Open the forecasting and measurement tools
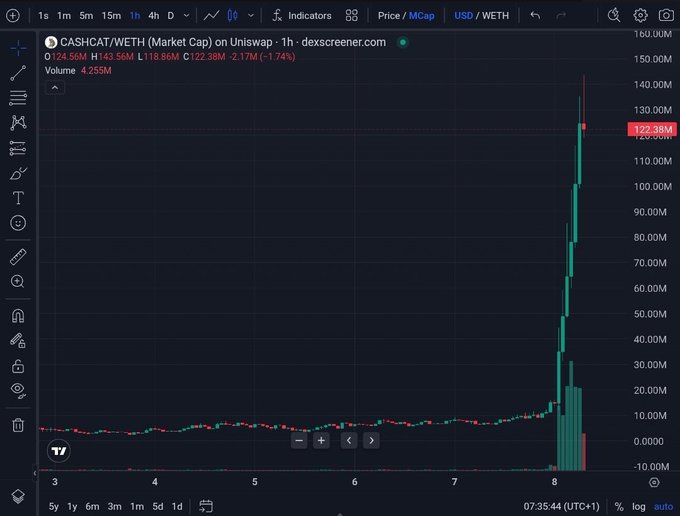The image size is (680, 516). 18,148
